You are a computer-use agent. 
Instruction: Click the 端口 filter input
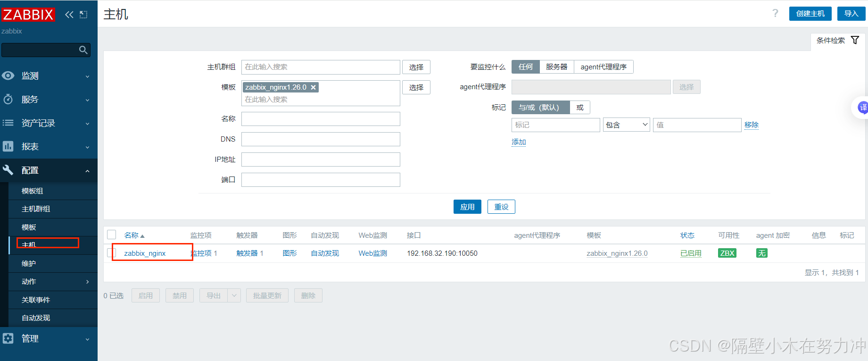tap(321, 180)
